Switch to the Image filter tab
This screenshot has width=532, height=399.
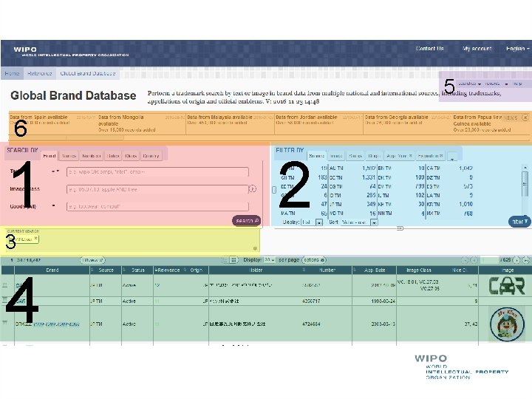click(336, 156)
